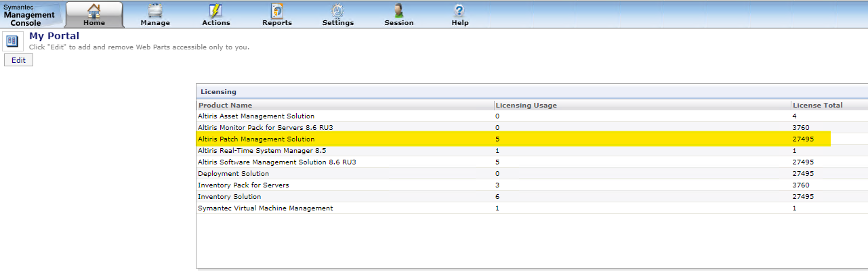
Task: Click license total 27495 for Deployment Solution
Action: (803, 173)
